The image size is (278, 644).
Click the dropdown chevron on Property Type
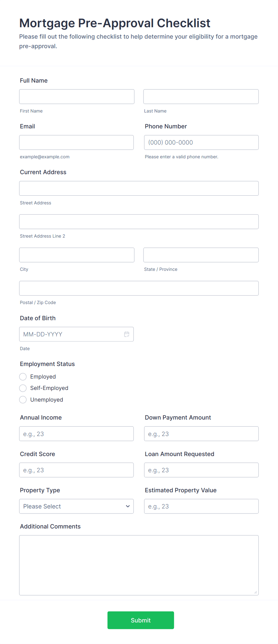pyautogui.click(x=127, y=506)
